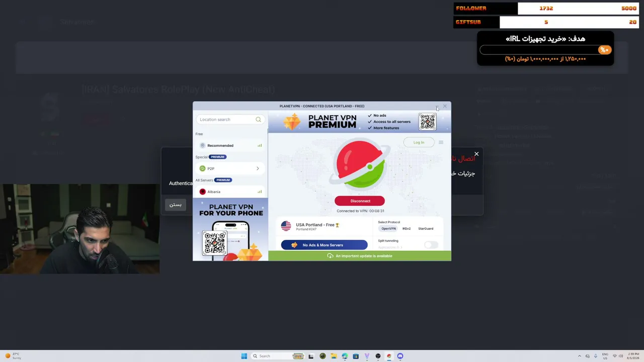The image size is (644, 362).
Task: Click the taskbar clock and date
Action: click(633, 356)
